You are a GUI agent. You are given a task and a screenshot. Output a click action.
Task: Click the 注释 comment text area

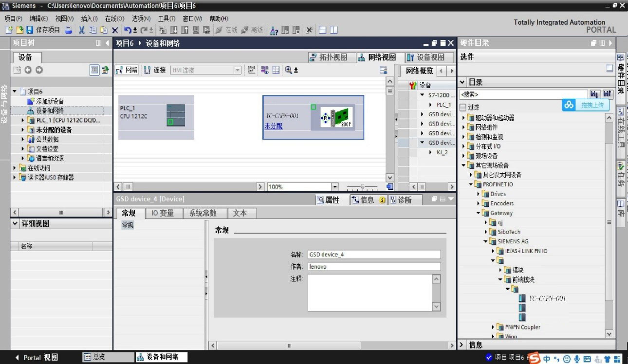[370, 292]
